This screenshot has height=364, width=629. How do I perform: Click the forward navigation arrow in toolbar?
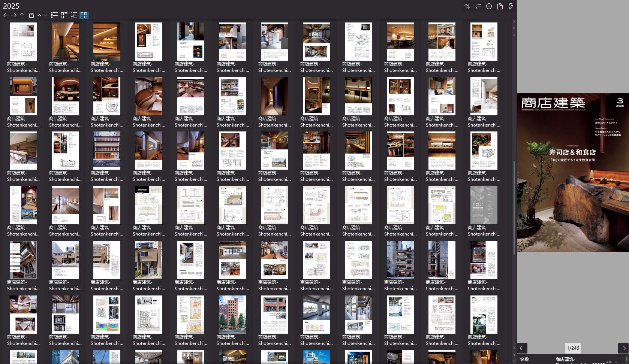pyautogui.click(x=14, y=15)
